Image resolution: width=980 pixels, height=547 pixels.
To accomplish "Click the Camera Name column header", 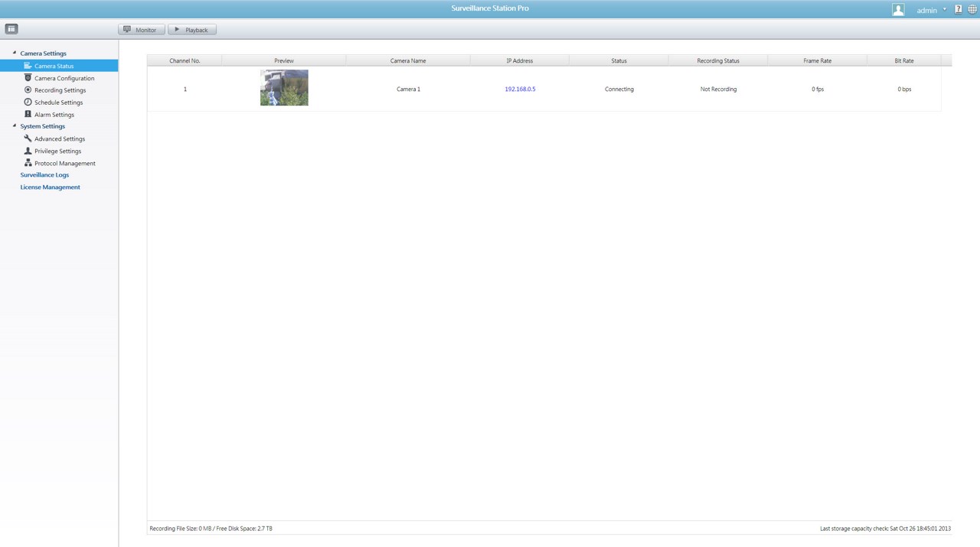I will pos(408,60).
